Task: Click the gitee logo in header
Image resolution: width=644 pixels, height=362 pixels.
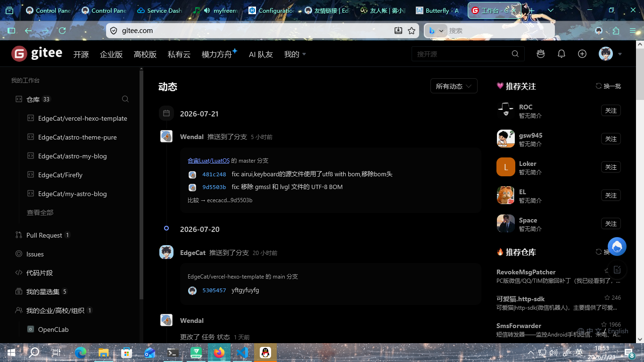Action: point(37,54)
